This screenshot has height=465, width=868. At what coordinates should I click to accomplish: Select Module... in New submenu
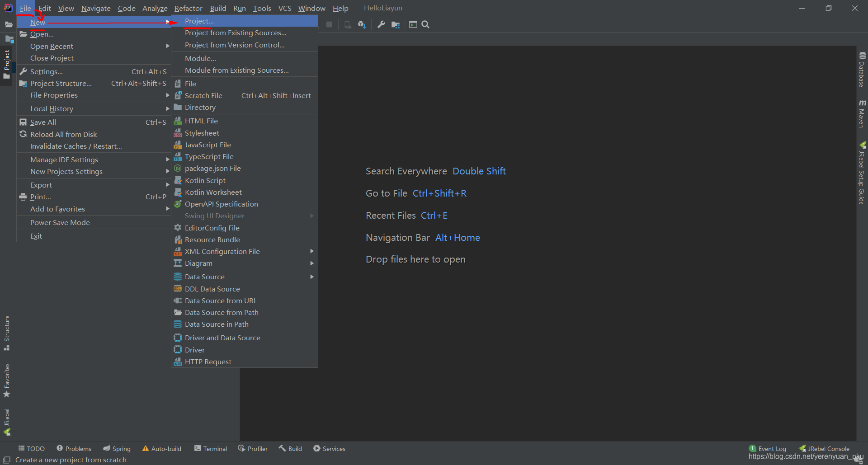(245, 58)
